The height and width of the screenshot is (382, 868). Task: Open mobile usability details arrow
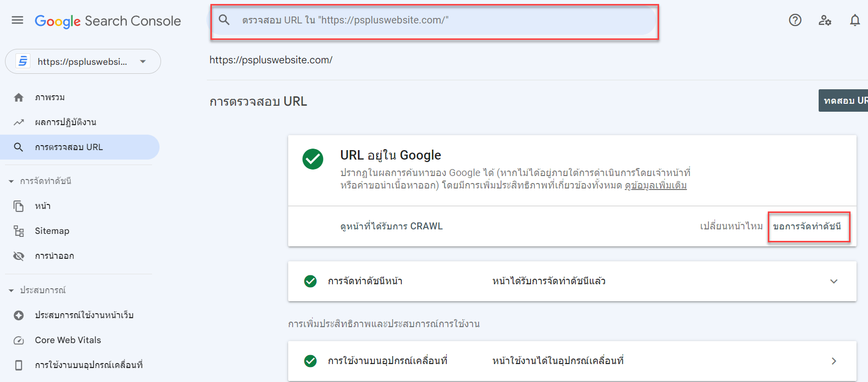click(x=834, y=361)
